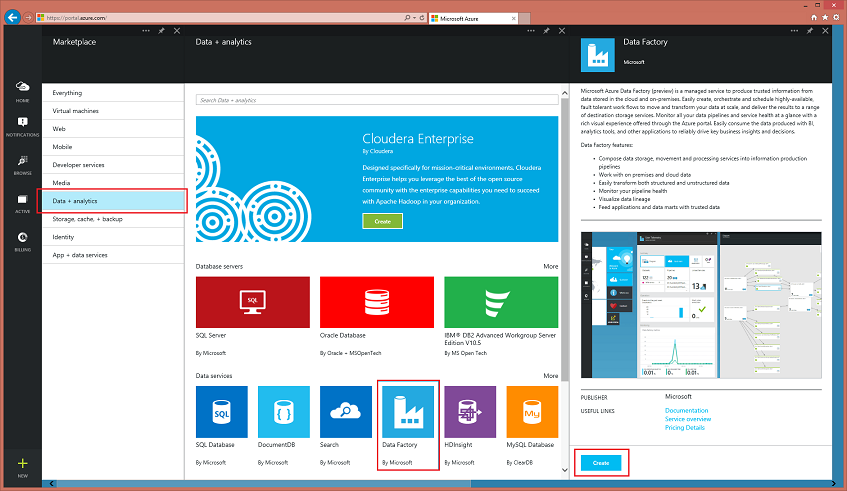Click the blue Create button for Data Factory
Viewport: 847px width, 491px height.
coord(601,463)
